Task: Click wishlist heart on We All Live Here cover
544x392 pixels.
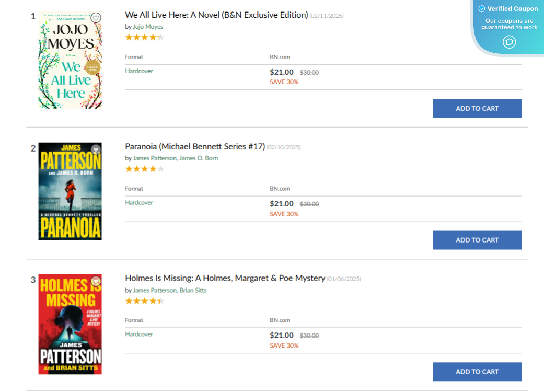Action: (x=96, y=18)
